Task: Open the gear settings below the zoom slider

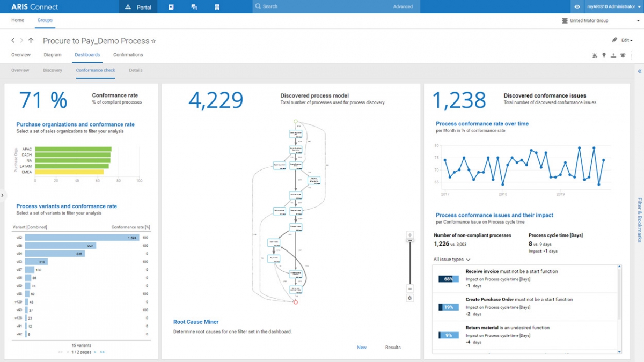Action: pyautogui.click(x=409, y=298)
